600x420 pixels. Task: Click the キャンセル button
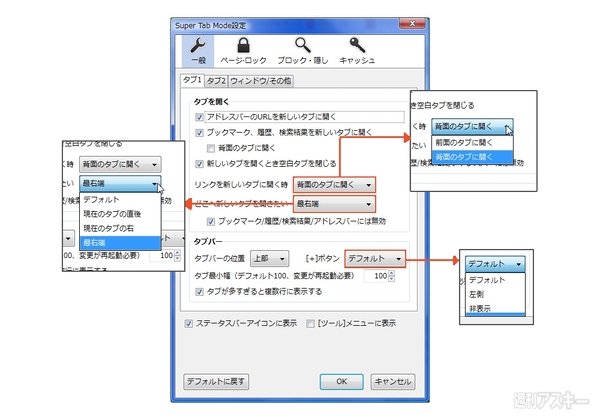pos(393,382)
